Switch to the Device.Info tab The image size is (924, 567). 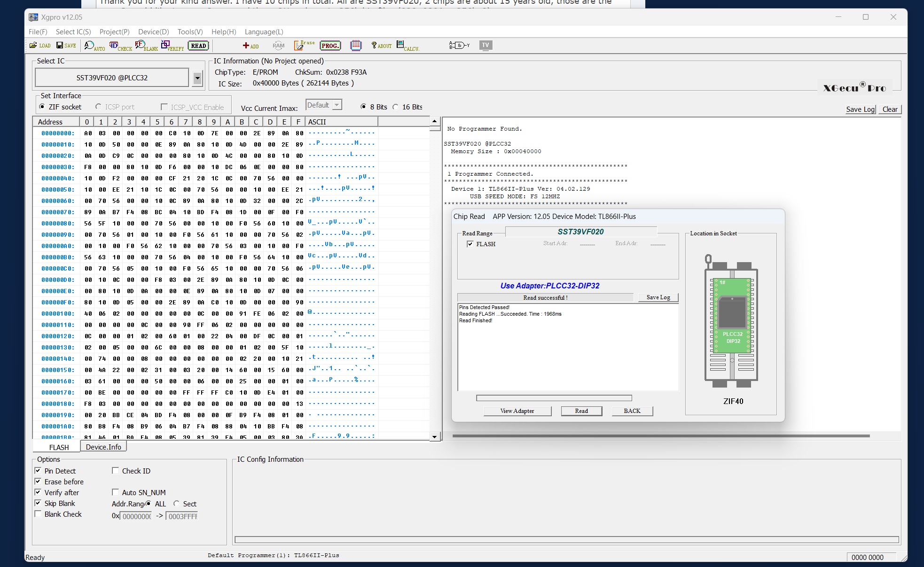103,447
